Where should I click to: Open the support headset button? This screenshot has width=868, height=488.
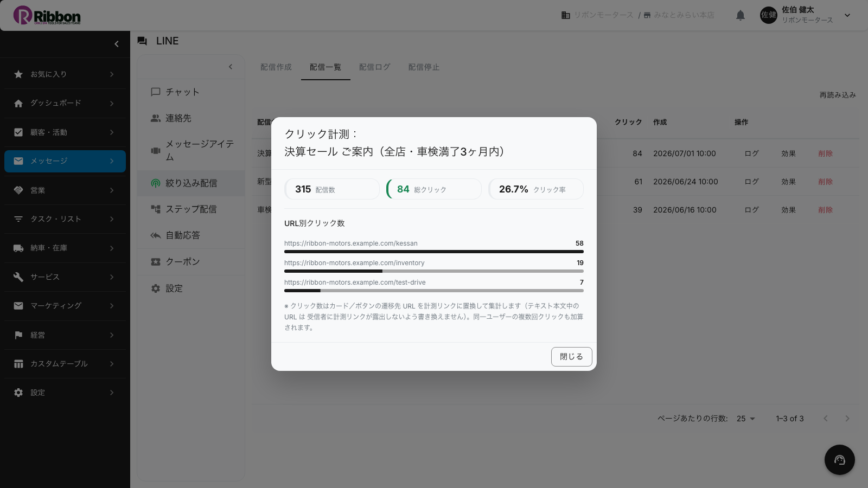coord(840,460)
